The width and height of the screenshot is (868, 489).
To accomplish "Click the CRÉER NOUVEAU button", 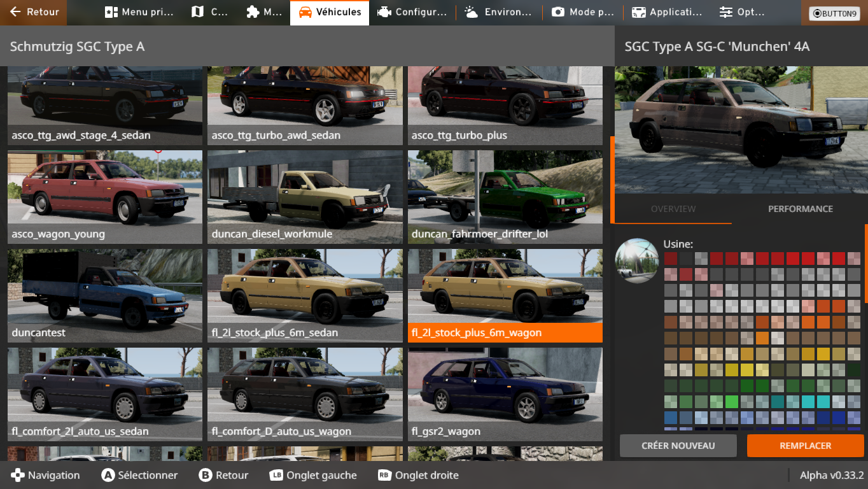I will (678, 446).
